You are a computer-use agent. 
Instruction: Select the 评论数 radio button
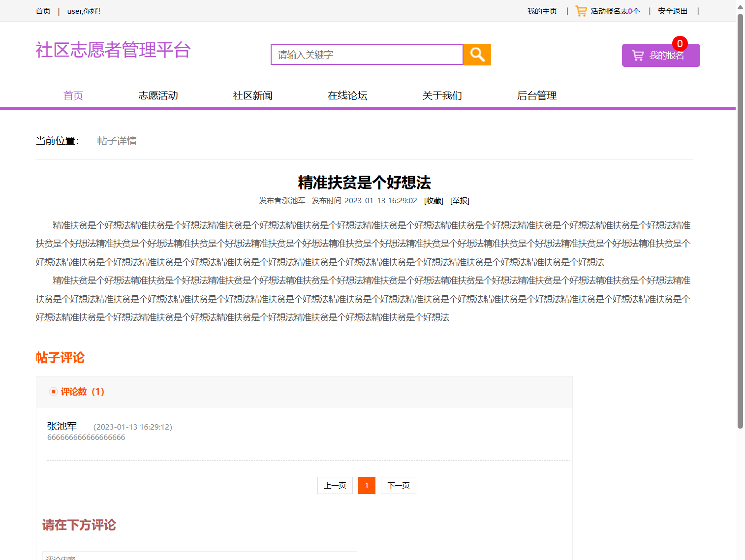pyautogui.click(x=53, y=392)
